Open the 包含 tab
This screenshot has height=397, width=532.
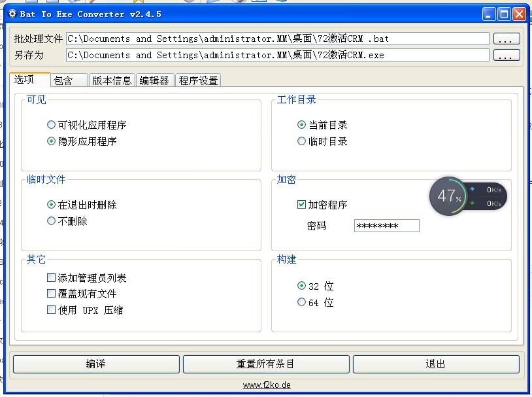pyautogui.click(x=69, y=80)
